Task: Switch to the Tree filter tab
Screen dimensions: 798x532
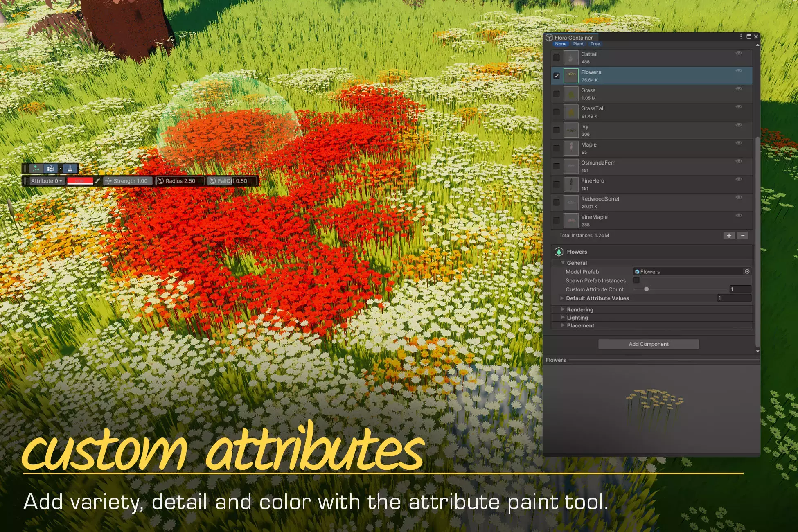Action: 595,44
